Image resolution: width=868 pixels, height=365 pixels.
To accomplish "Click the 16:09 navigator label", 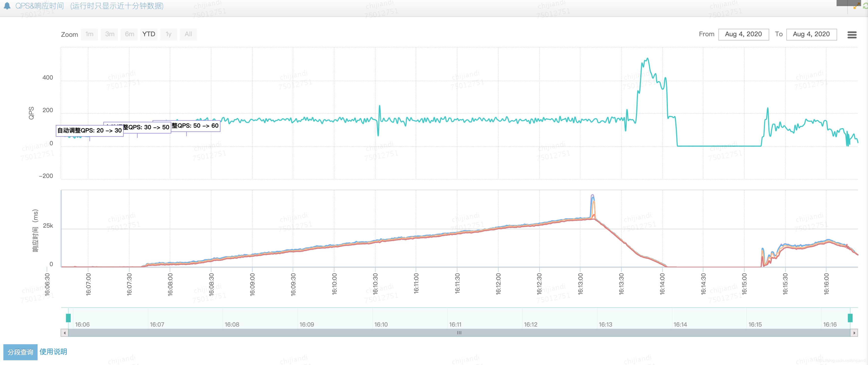I will coord(307,324).
